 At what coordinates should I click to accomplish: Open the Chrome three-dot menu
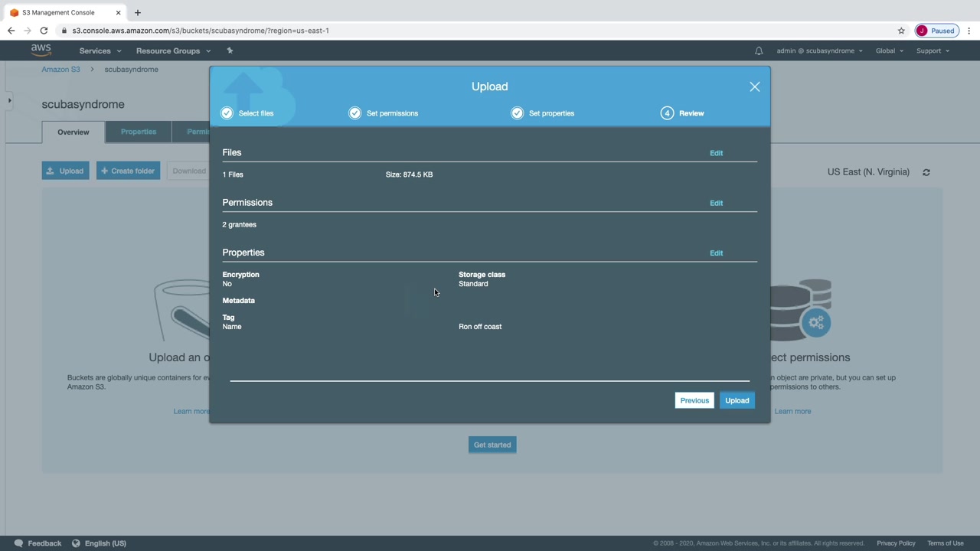click(969, 31)
